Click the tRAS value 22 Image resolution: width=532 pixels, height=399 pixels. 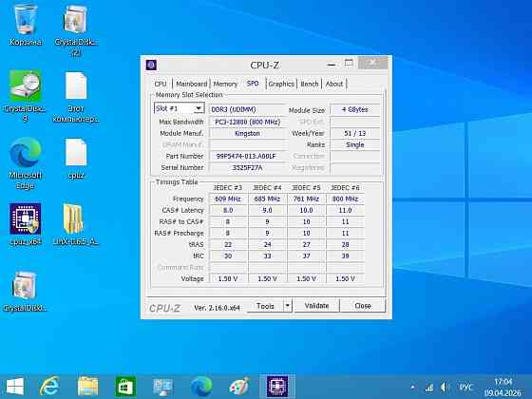click(x=228, y=245)
